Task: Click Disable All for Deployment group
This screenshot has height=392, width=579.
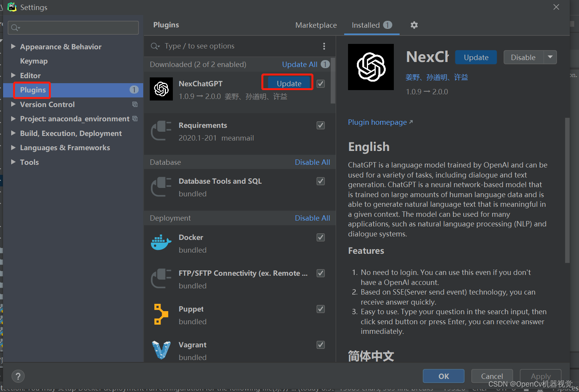Action: [312, 218]
